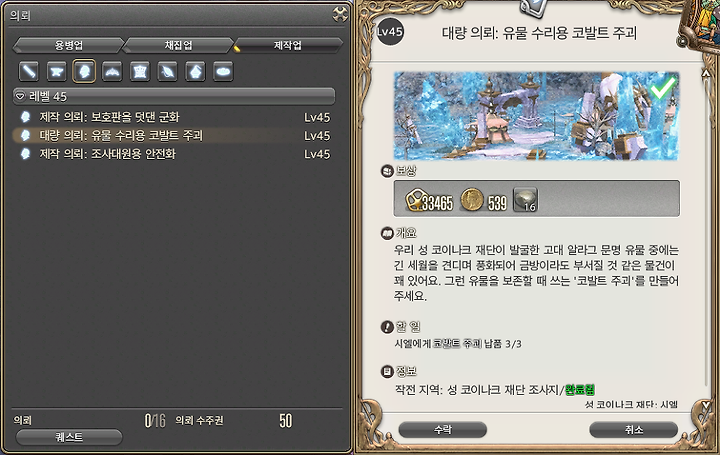720x455 pixels.
Task: Click the leve location preview image
Action: click(536, 116)
